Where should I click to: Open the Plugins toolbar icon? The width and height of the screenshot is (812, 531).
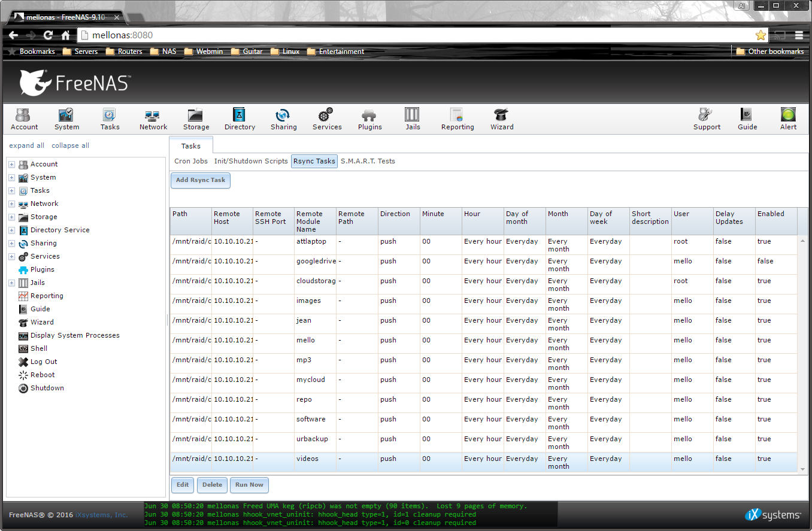(x=369, y=119)
